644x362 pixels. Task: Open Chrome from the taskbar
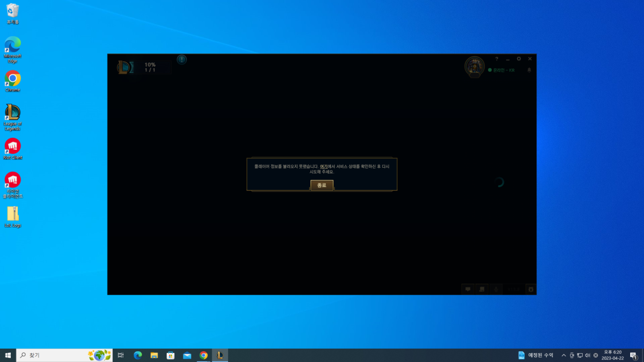click(x=204, y=355)
